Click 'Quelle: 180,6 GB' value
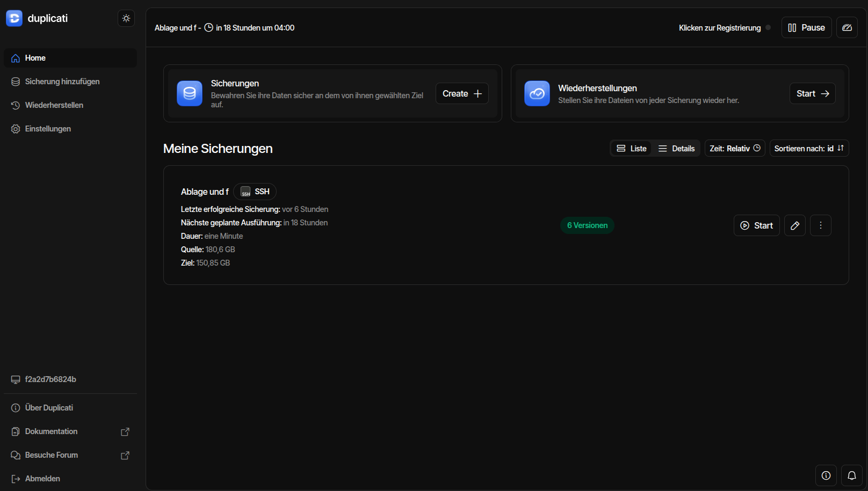This screenshot has height=491, width=868. [208, 250]
